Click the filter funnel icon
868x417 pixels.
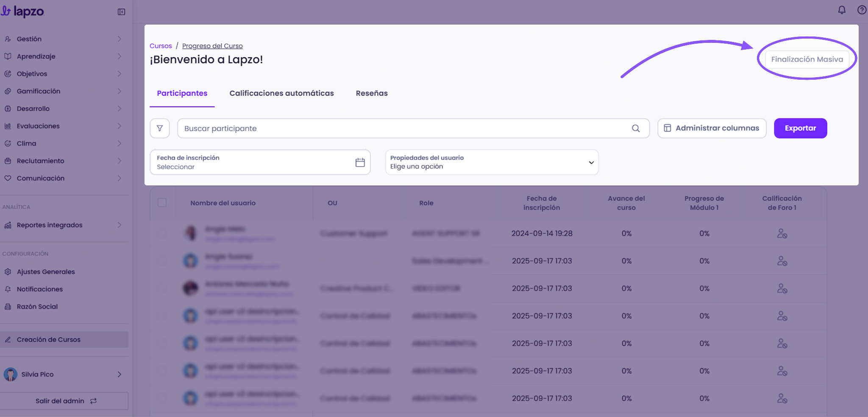160,128
